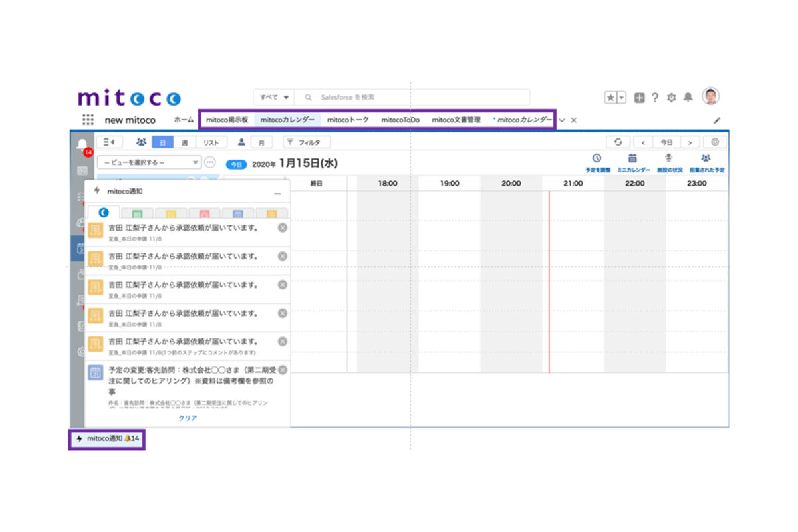Click the 招集された予定 icon

tap(706, 158)
